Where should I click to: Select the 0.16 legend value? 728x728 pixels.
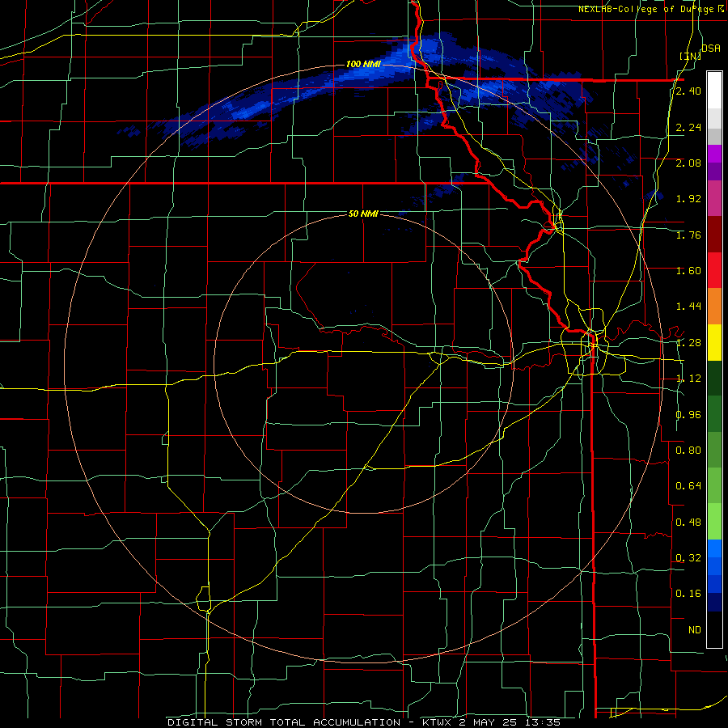tap(688, 594)
